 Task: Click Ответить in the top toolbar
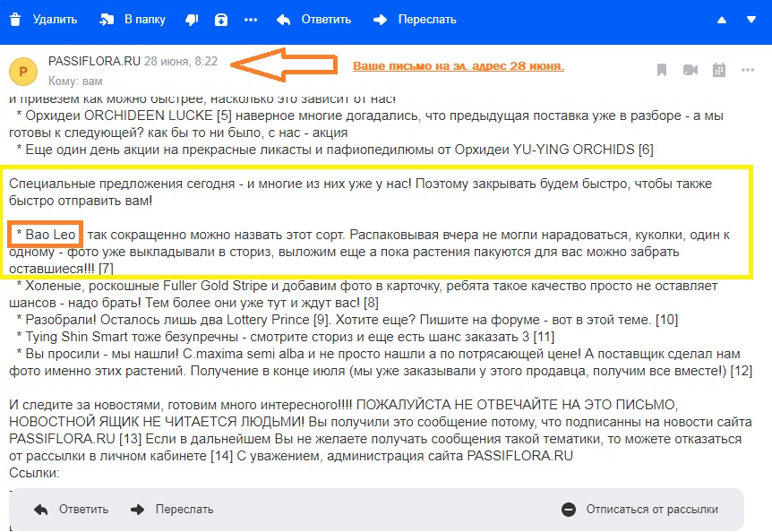point(313,19)
